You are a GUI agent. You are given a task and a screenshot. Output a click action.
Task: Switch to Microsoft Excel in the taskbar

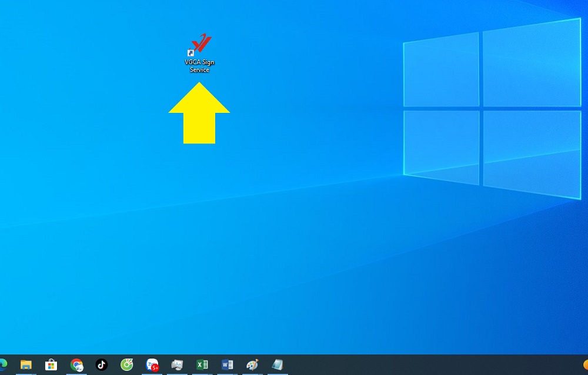(x=202, y=365)
